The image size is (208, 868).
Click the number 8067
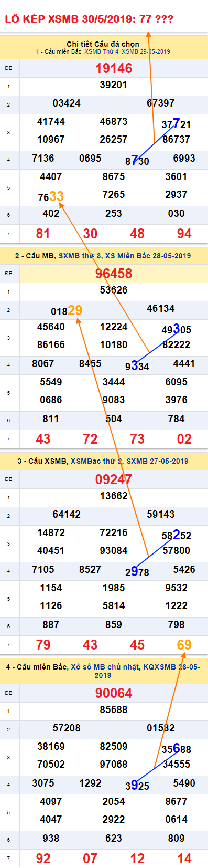(x=43, y=363)
